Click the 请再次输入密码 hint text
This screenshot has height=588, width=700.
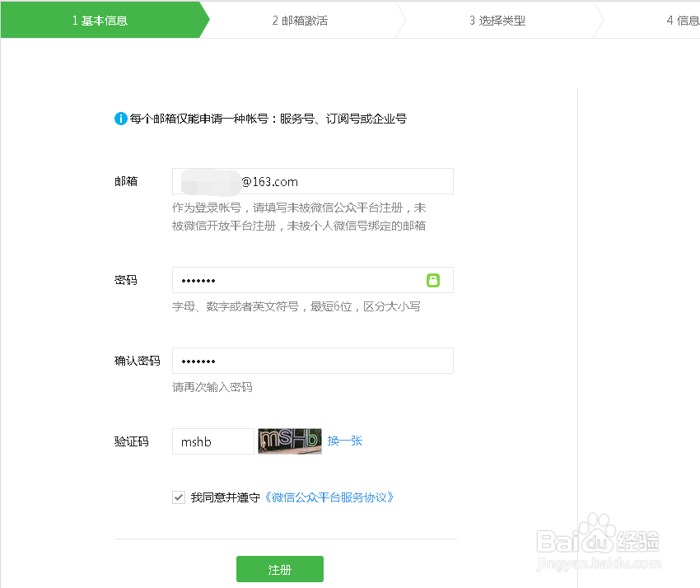[x=212, y=387]
